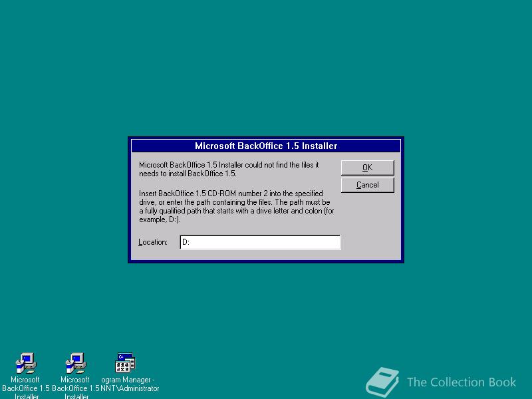The image size is (532, 399).
Task: Open the Program Manager minimized icon
Action: click(x=125, y=362)
